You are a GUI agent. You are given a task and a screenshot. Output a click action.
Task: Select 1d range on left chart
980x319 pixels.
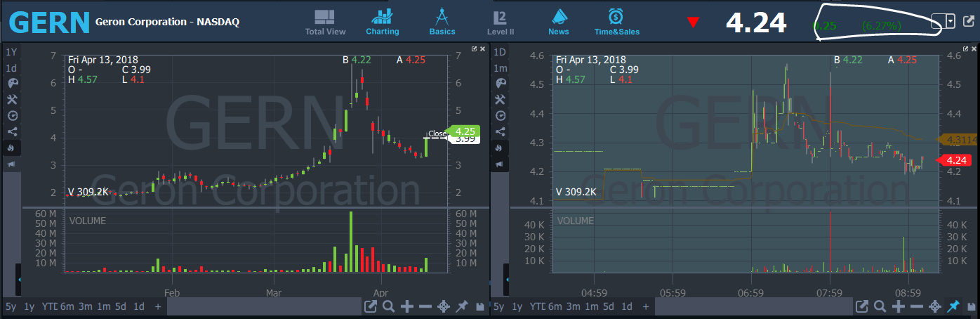139,306
